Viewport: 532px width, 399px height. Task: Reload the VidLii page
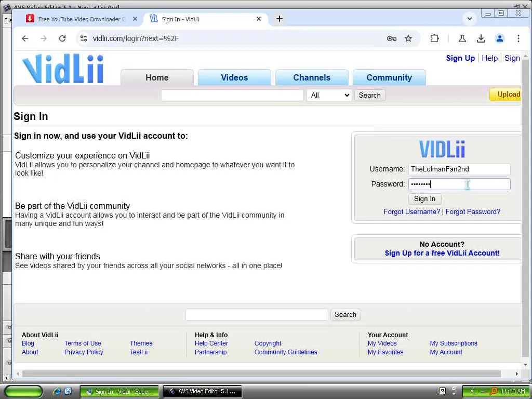(x=62, y=38)
